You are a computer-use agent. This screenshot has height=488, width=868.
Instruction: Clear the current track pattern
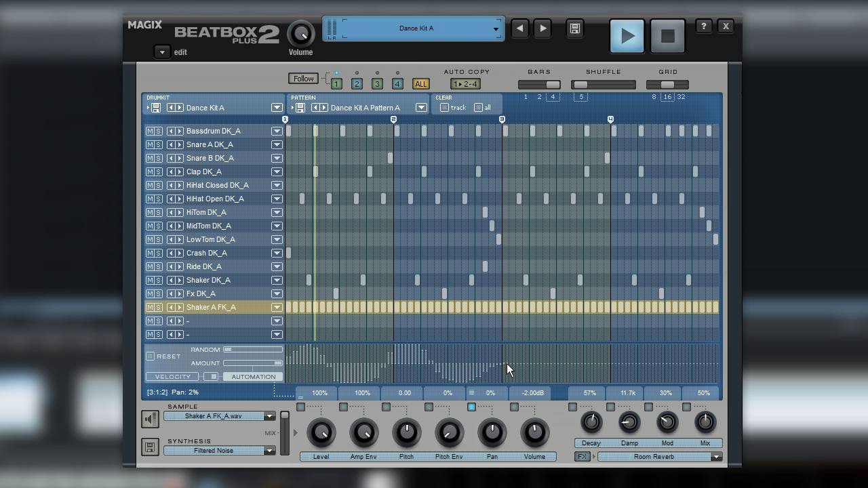pyautogui.click(x=453, y=108)
